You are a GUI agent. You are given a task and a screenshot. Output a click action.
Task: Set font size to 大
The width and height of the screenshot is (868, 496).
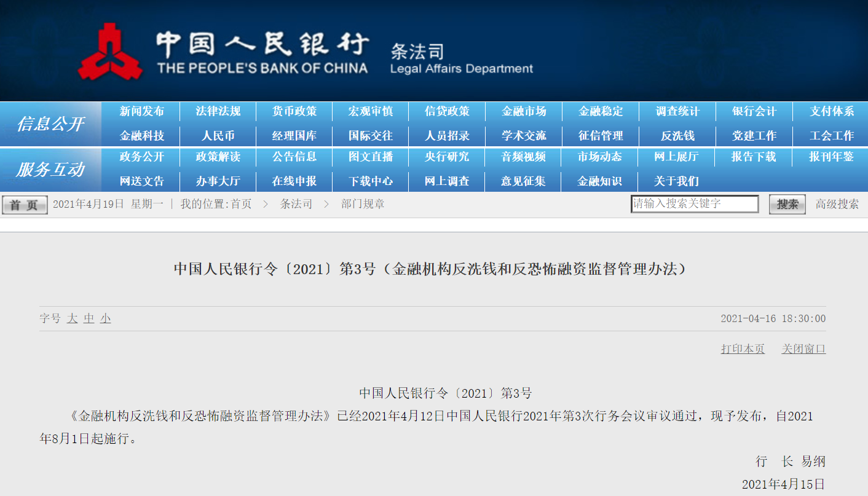pyautogui.click(x=73, y=318)
